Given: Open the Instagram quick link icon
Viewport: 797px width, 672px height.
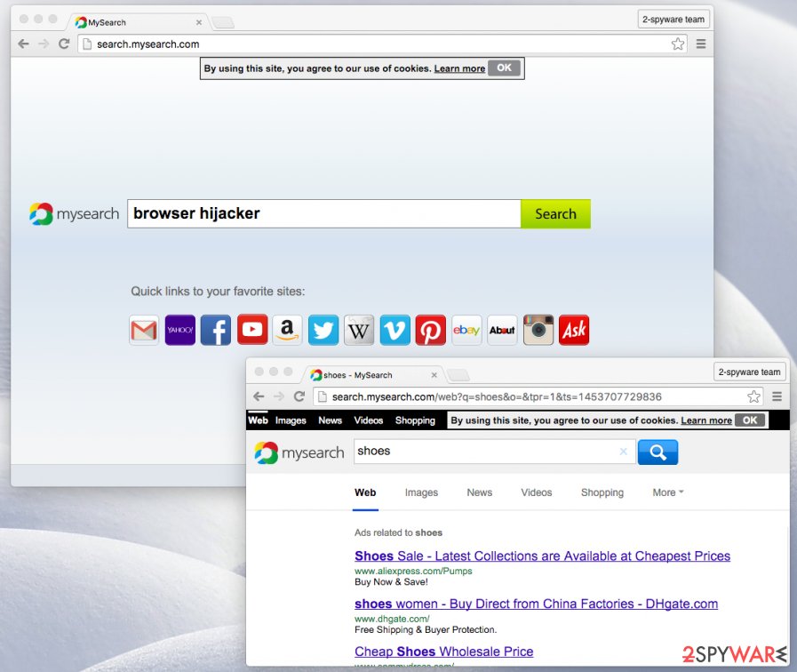Looking at the screenshot, I should [538, 331].
